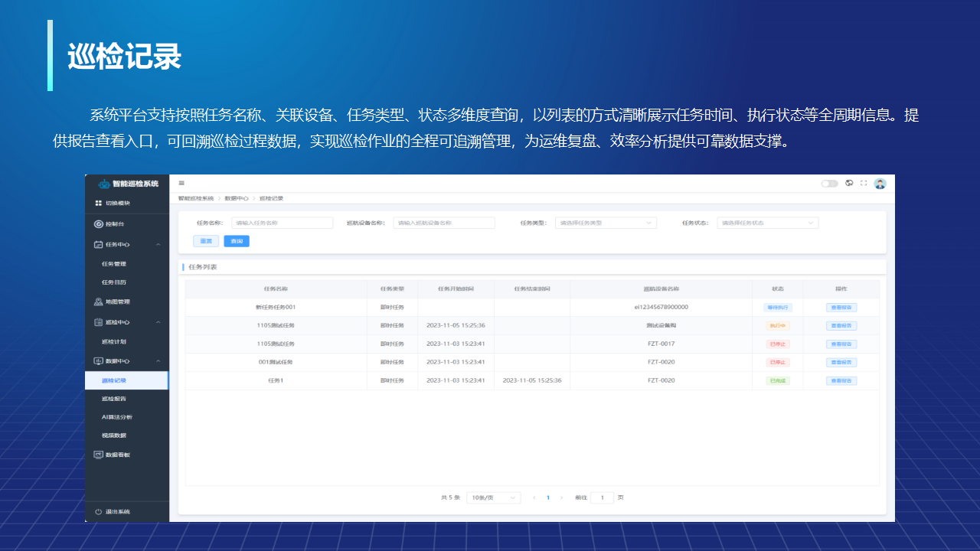This screenshot has height=551, width=980.
Task: Collapse the 数据中心 submenu chevron
Action: (x=158, y=360)
